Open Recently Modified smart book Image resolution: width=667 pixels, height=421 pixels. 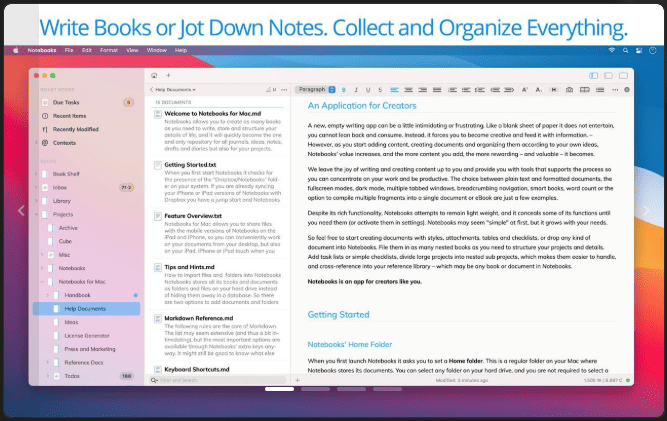click(x=75, y=129)
